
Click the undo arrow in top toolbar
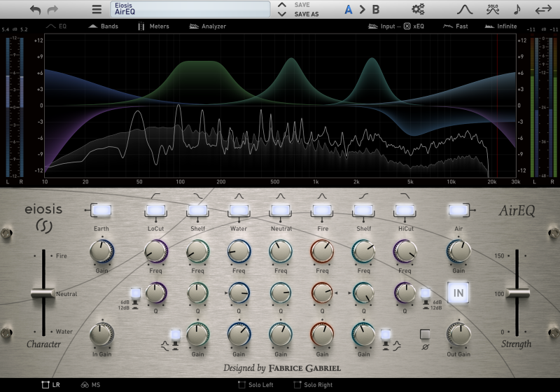pyautogui.click(x=36, y=9)
